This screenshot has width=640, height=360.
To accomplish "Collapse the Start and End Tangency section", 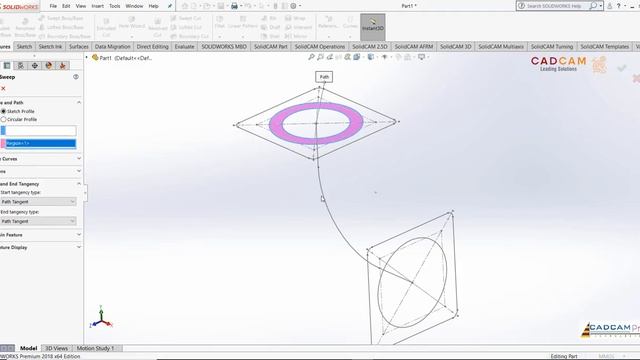I will (x=79, y=184).
